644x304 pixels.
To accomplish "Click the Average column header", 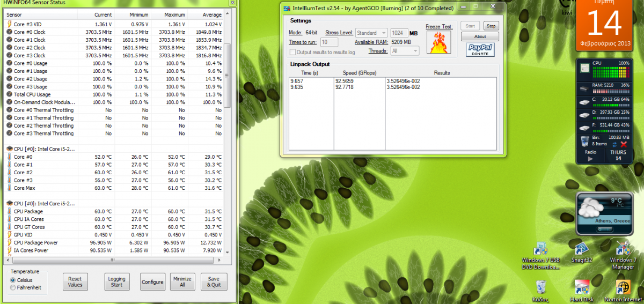I will [x=205, y=15].
